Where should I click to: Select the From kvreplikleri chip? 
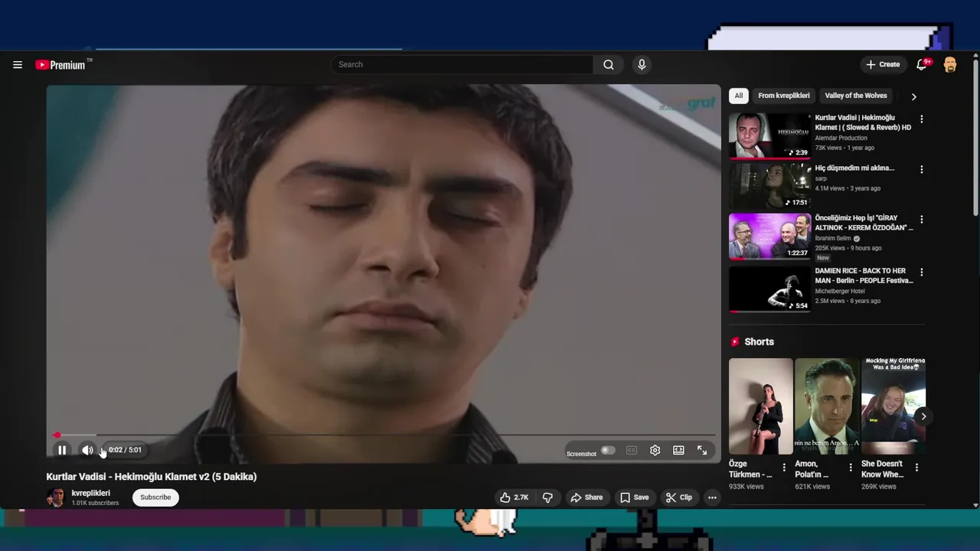click(x=783, y=96)
